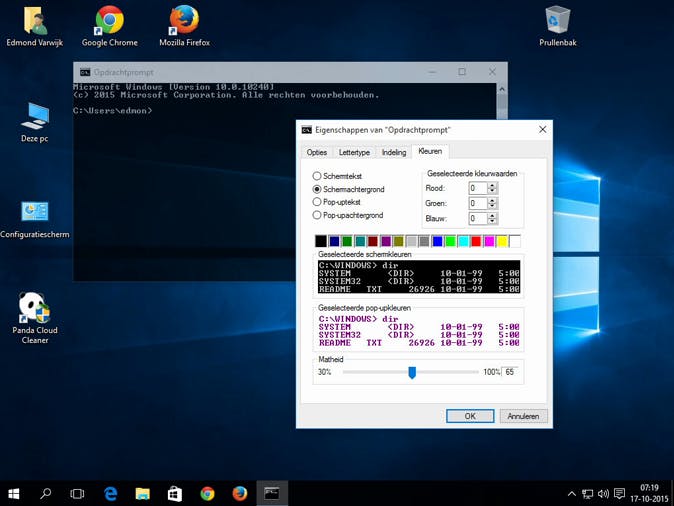
Task: Open Google Chrome from desktop shortcut
Action: pyautogui.click(x=109, y=22)
